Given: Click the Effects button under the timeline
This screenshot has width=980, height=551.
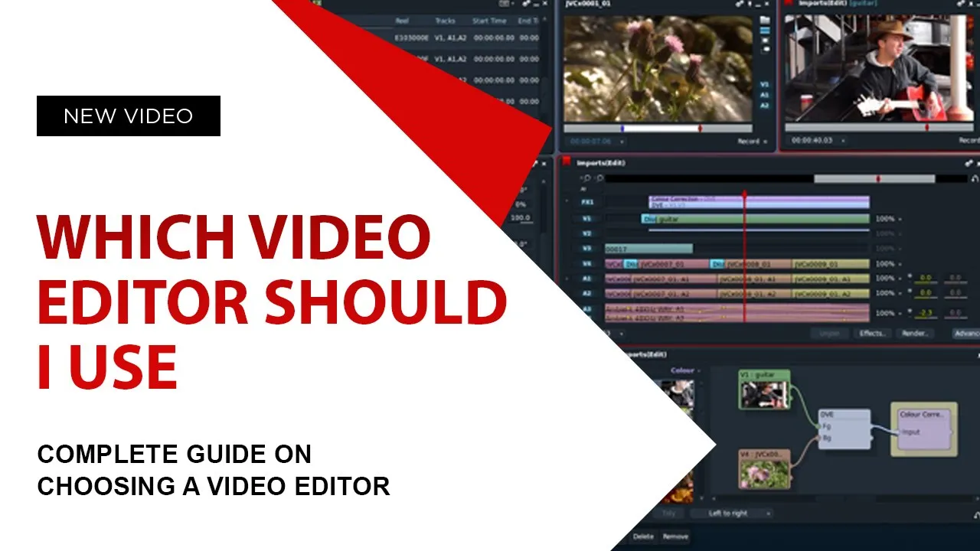Looking at the screenshot, I should [872, 334].
